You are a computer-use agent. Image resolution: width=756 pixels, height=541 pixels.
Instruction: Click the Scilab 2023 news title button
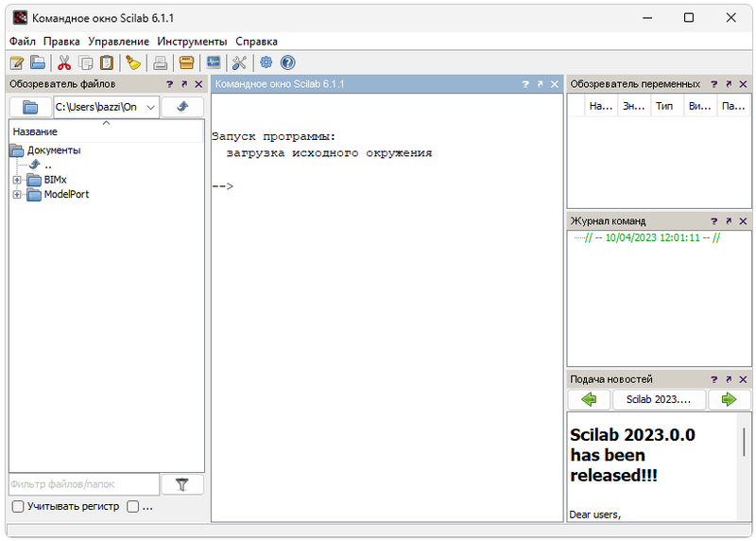[659, 399]
